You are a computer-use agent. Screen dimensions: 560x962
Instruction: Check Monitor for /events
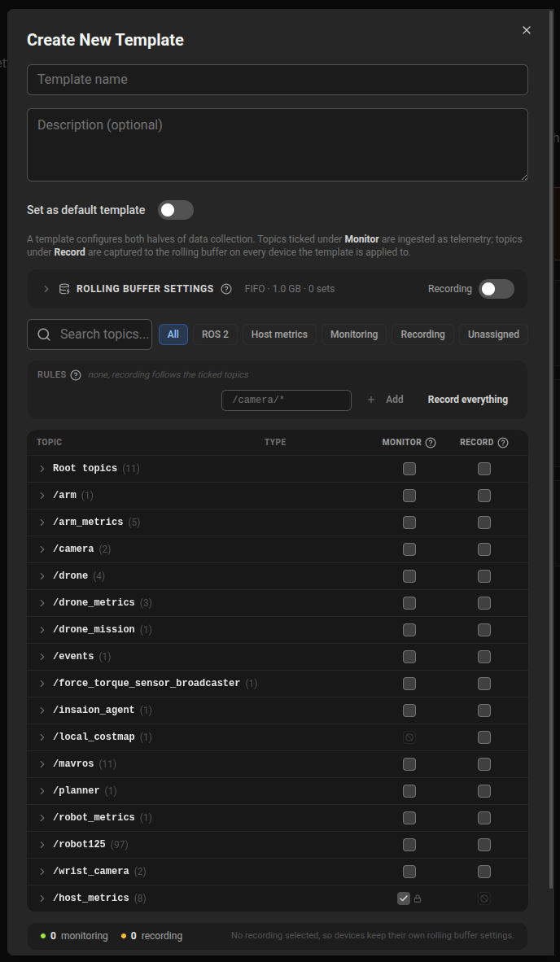click(x=409, y=657)
